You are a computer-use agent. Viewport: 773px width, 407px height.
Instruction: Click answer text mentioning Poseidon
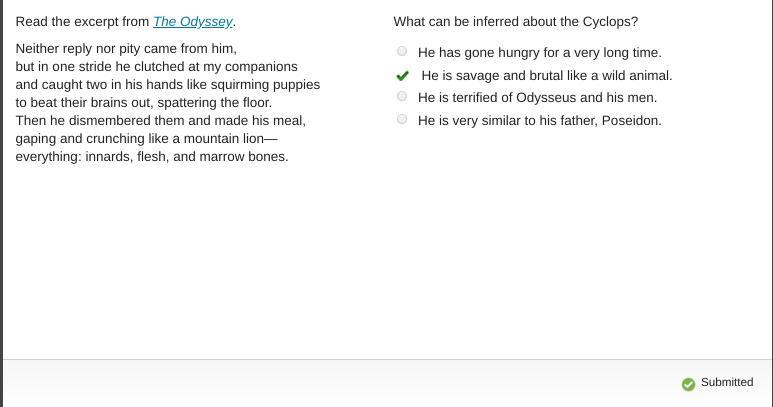539,120
